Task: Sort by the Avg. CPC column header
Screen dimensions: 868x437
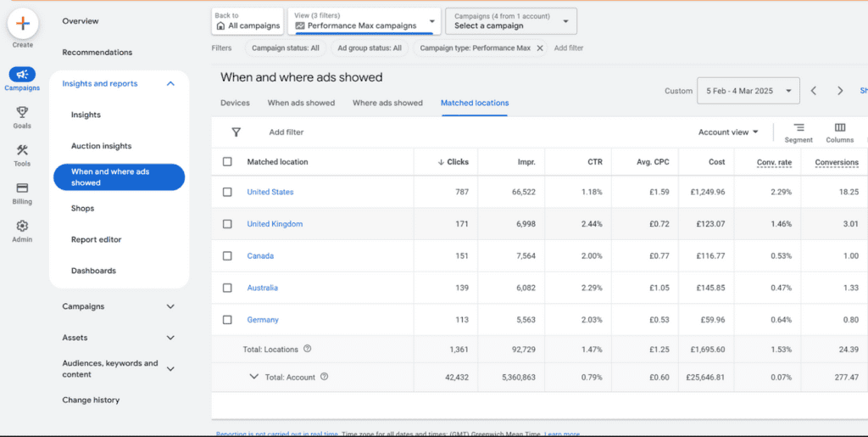Action: click(x=653, y=162)
